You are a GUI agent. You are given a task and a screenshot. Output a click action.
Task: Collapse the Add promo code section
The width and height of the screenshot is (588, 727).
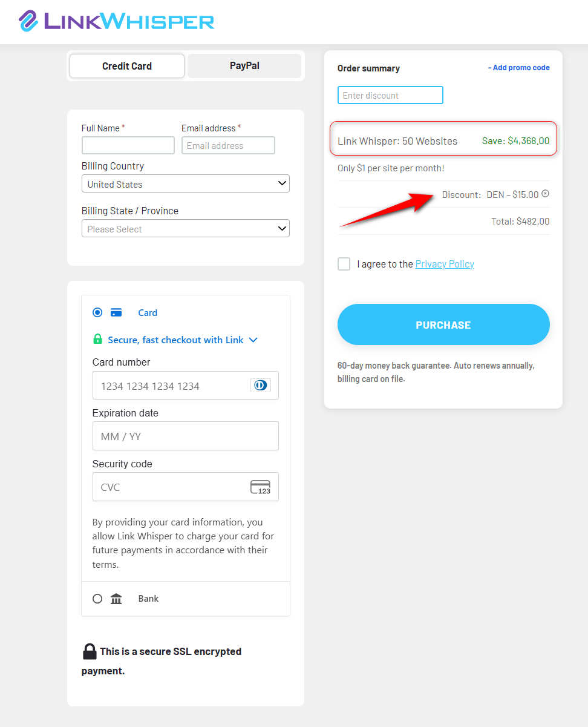coord(518,67)
